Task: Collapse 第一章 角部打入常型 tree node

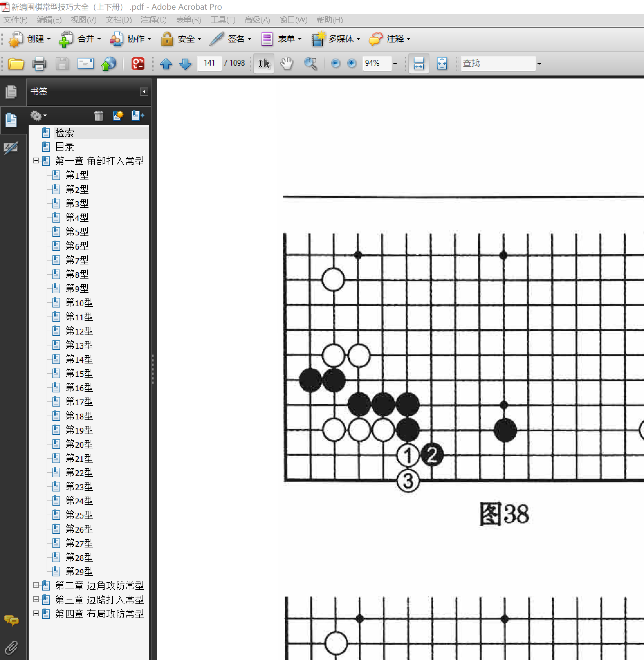Action: coord(36,161)
